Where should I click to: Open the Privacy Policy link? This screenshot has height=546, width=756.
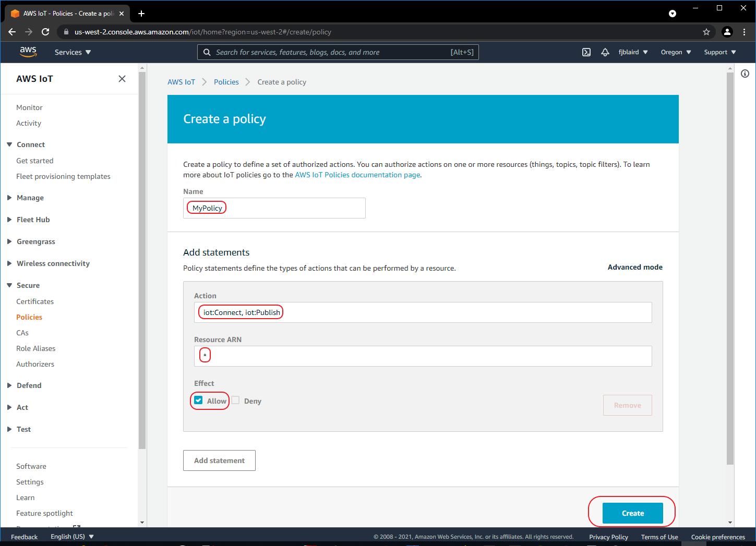[608, 537]
